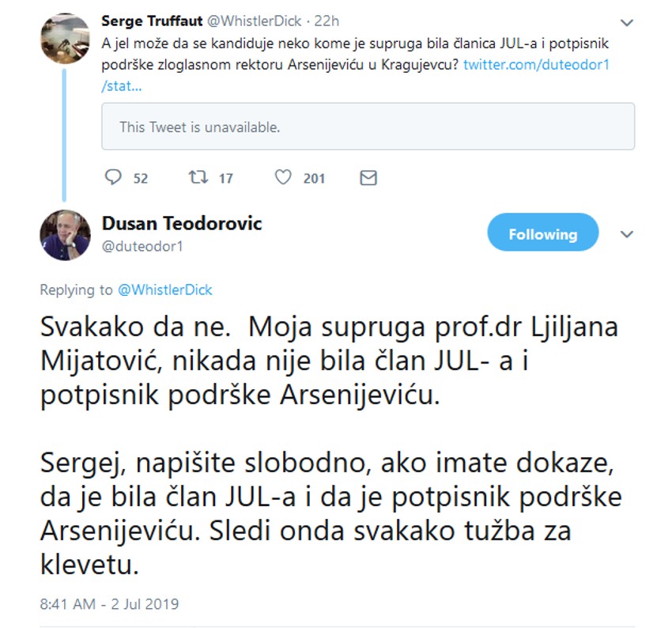The image size is (672, 628).
Task: Click the reply speech bubble icon
Action: point(114,178)
